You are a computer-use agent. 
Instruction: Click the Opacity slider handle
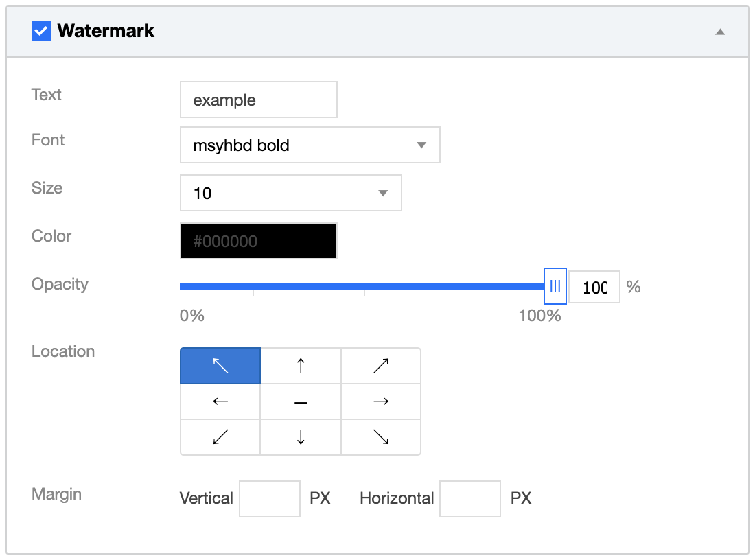click(x=555, y=286)
